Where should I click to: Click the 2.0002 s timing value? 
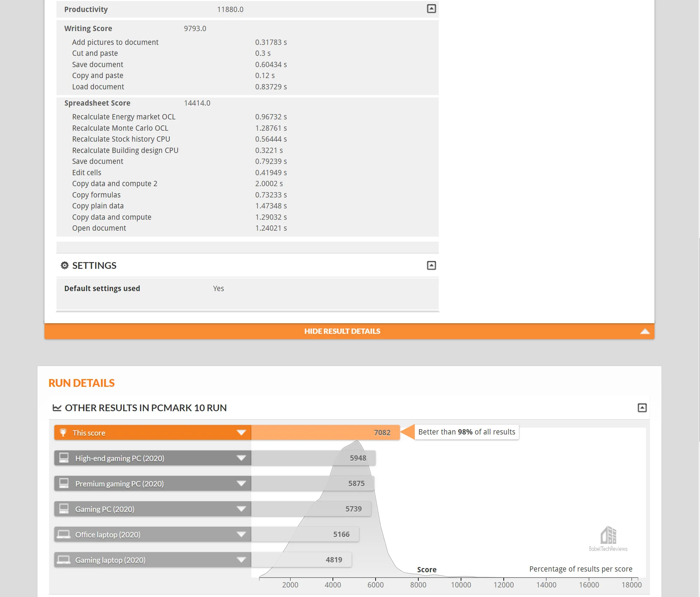pyautogui.click(x=269, y=183)
